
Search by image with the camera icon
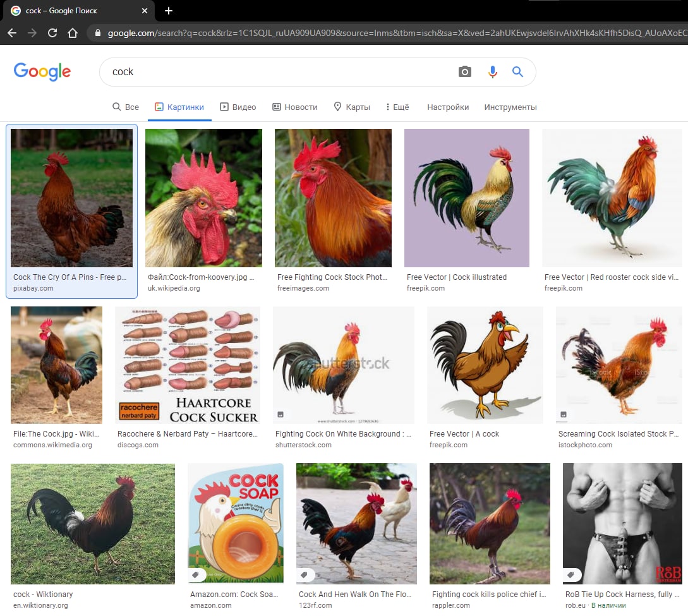pyautogui.click(x=464, y=71)
